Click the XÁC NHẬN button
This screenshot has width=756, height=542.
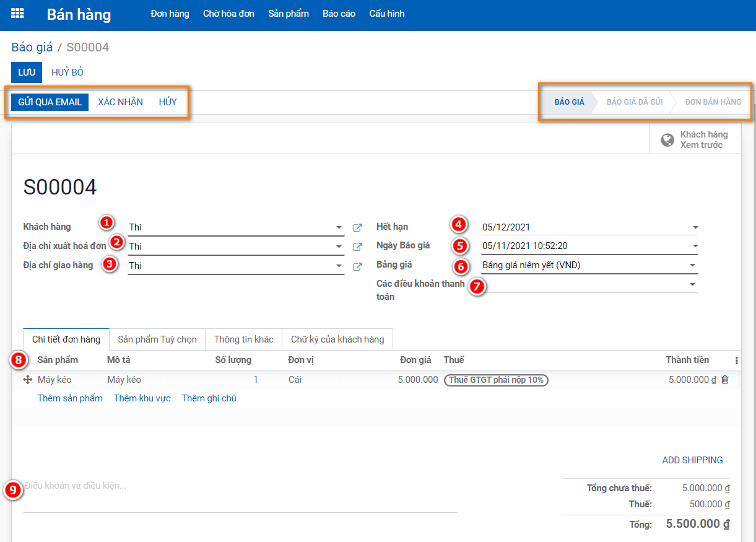pyautogui.click(x=121, y=102)
